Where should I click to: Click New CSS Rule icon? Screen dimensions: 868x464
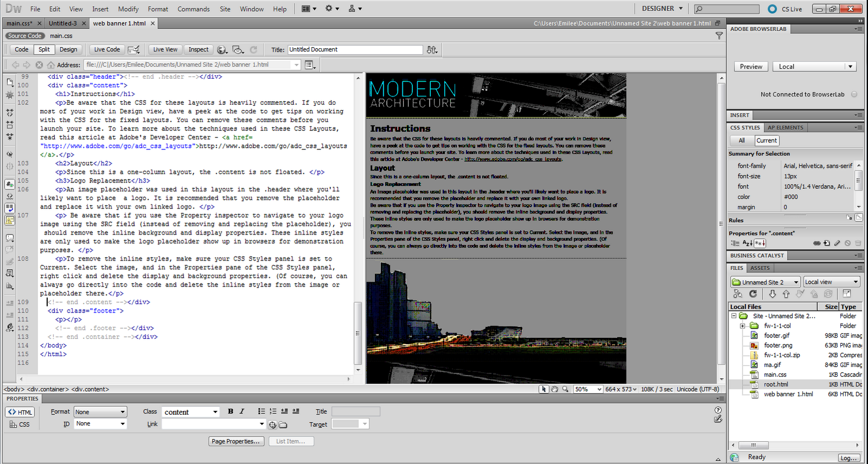[826, 243]
